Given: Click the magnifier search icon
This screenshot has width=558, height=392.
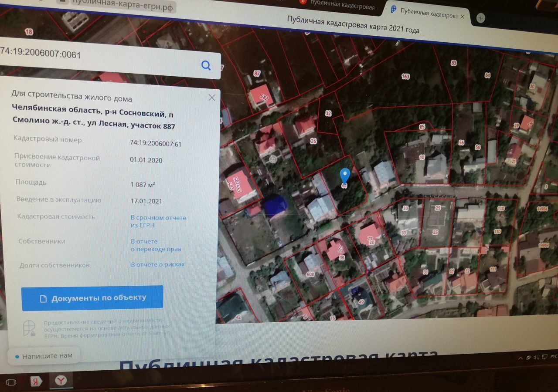Looking at the screenshot, I should coord(206,65).
